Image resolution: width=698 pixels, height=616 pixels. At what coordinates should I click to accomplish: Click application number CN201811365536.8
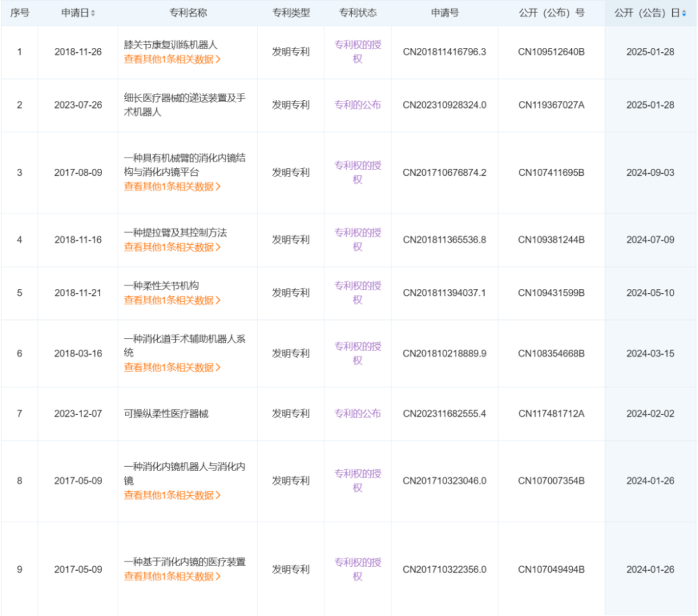(445, 240)
